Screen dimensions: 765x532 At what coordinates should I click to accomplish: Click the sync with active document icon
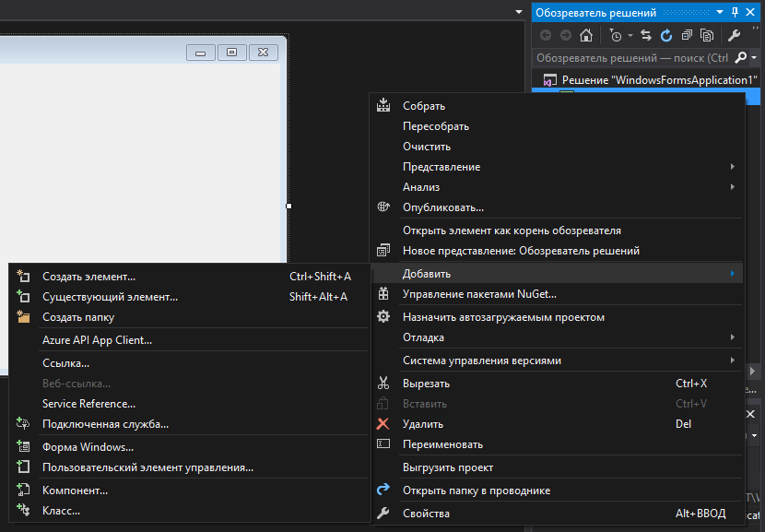pos(646,35)
